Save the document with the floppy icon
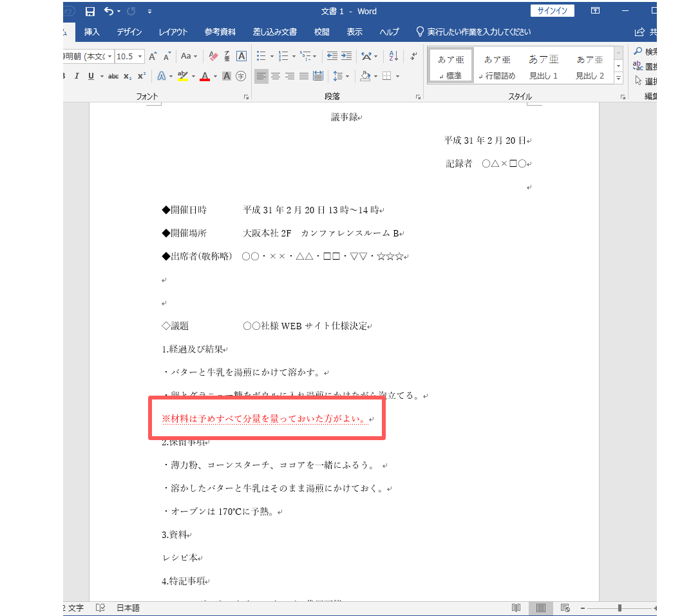The height and width of the screenshot is (616, 700). click(x=90, y=12)
